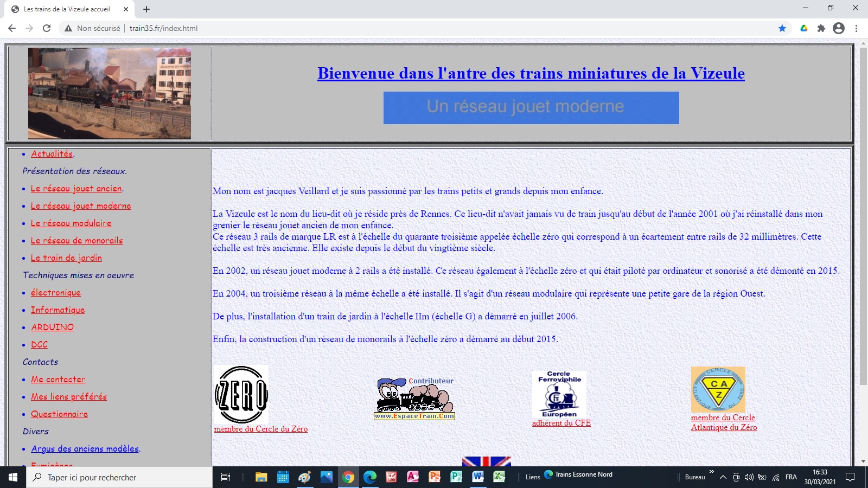The height and width of the screenshot is (488, 868).
Task: Open Microsoft Word from the taskbar
Action: (x=478, y=477)
